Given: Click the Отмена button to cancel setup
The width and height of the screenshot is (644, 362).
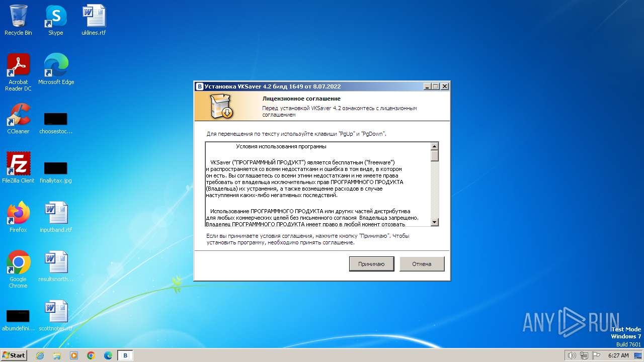Looking at the screenshot, I should pos(422,264).
